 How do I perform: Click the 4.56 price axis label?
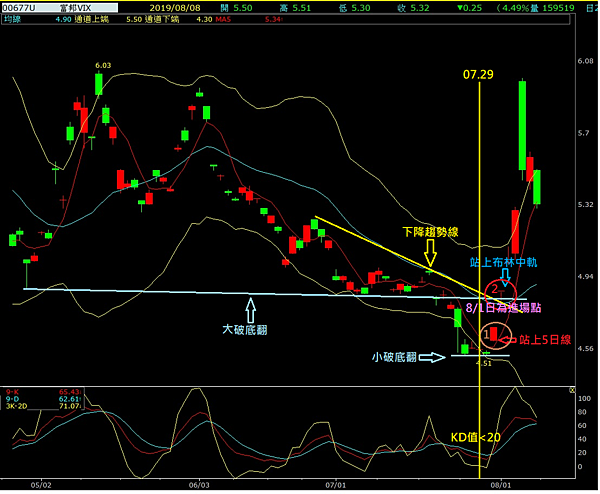[x=585, y=348]
